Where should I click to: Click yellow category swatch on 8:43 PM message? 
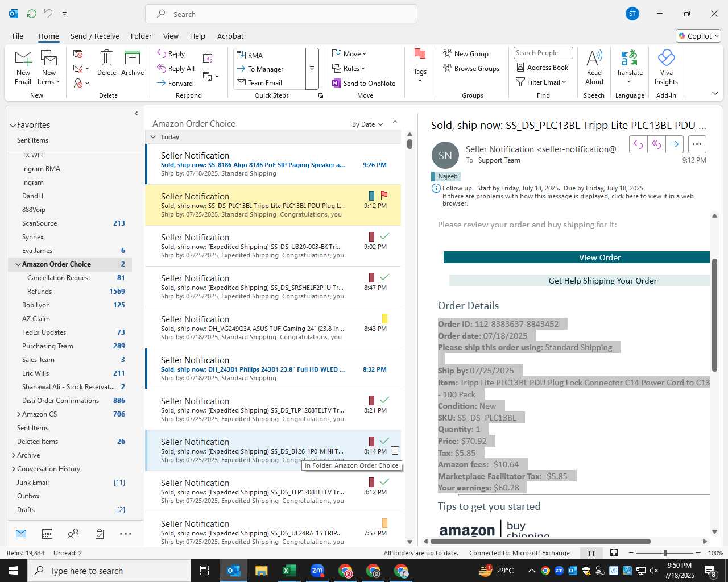[384, 318]
